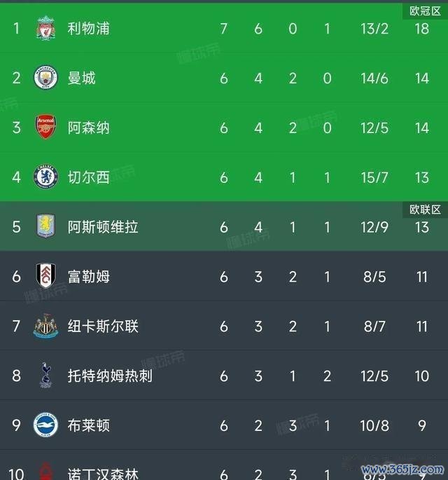Click the Arsenal club crest
The height and width of the screenshot is (480, 448).
click(45, 127)
